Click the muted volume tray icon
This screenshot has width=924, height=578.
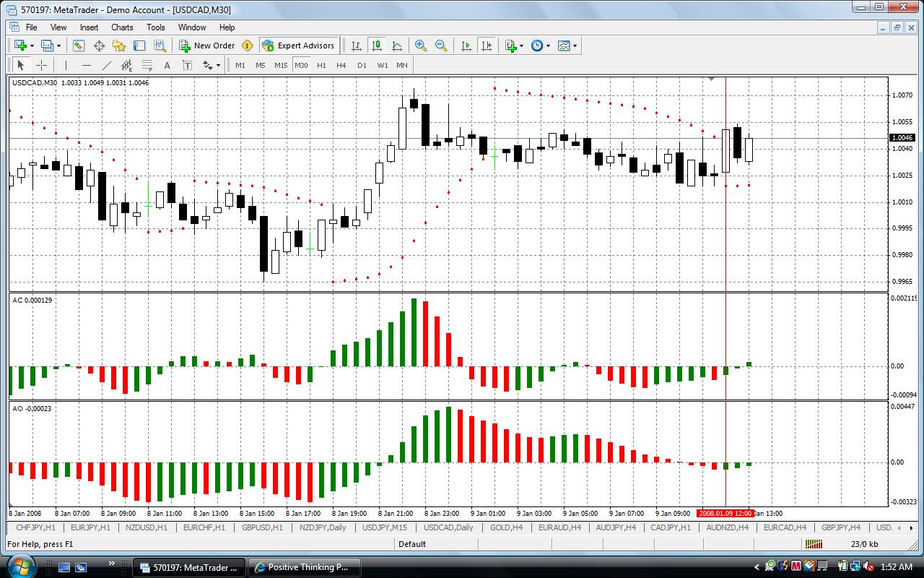point(869,567)
